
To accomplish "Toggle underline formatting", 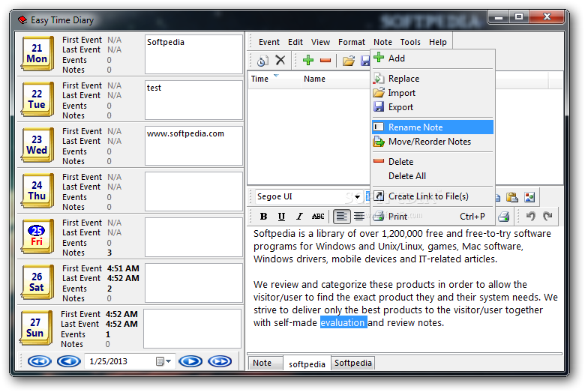I will 281,217.
